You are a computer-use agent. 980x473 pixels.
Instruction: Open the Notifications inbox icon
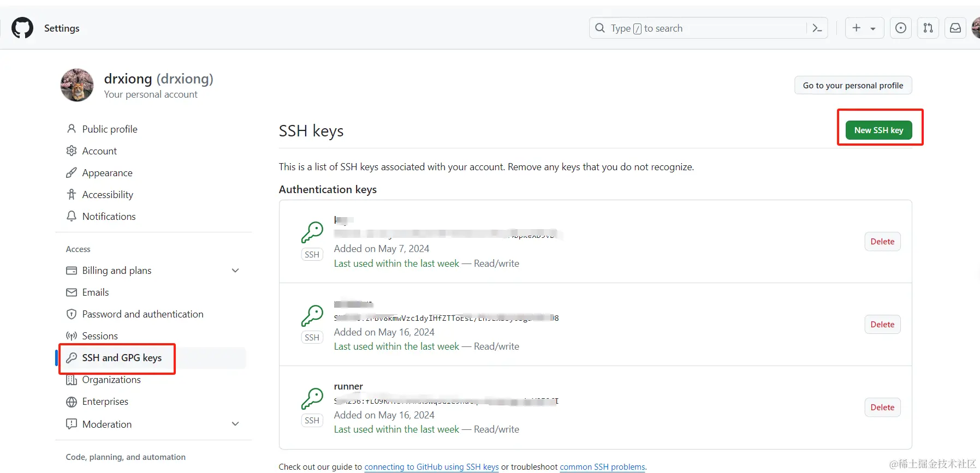point(955,28)
